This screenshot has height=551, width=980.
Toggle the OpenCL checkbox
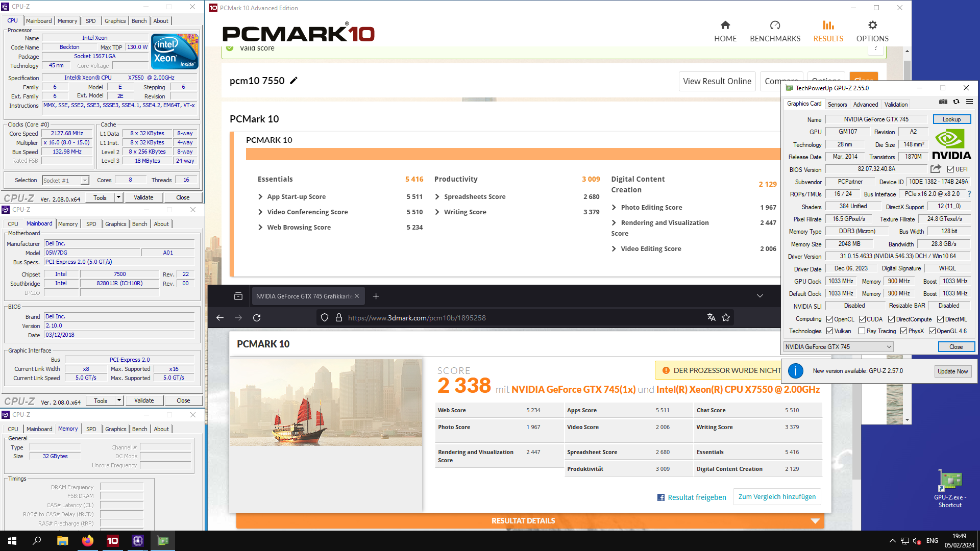(829, 319)
